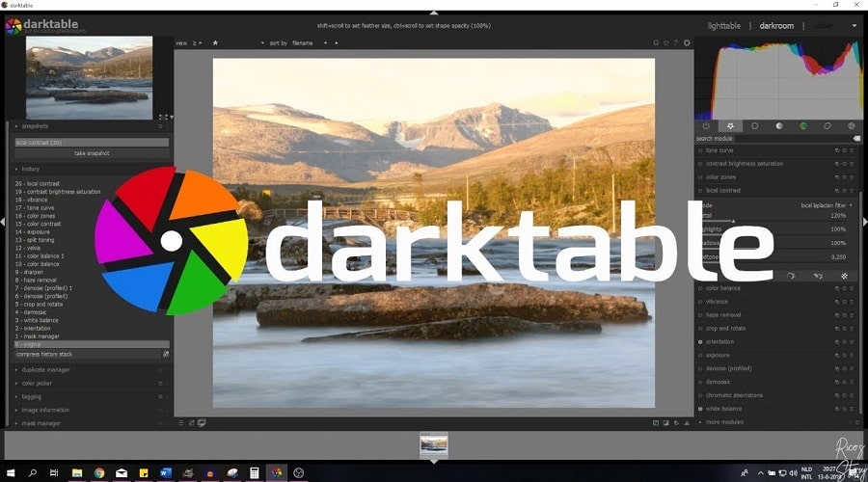Disable the orientation module
This screenshot has width=868, height=482.
point(700,342)
